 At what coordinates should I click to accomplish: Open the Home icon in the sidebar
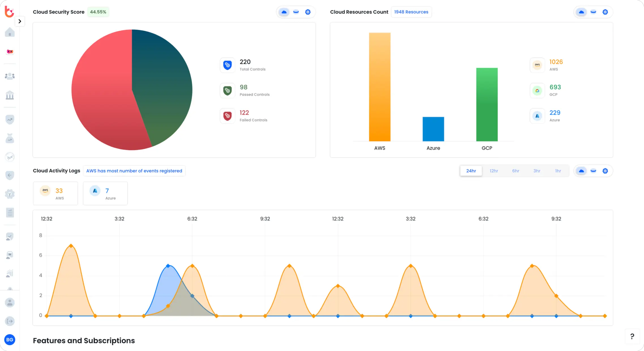pyautogui.click(x=10, y=32)
